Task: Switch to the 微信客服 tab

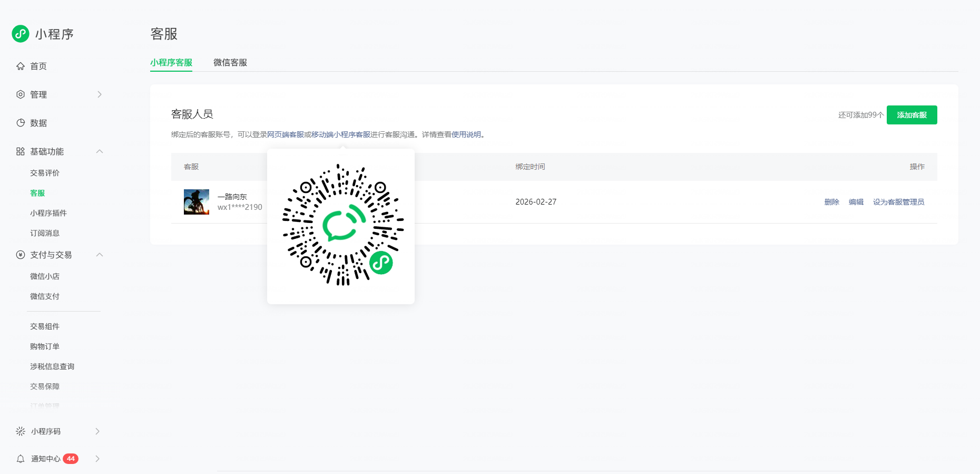Action: point(230,63)
